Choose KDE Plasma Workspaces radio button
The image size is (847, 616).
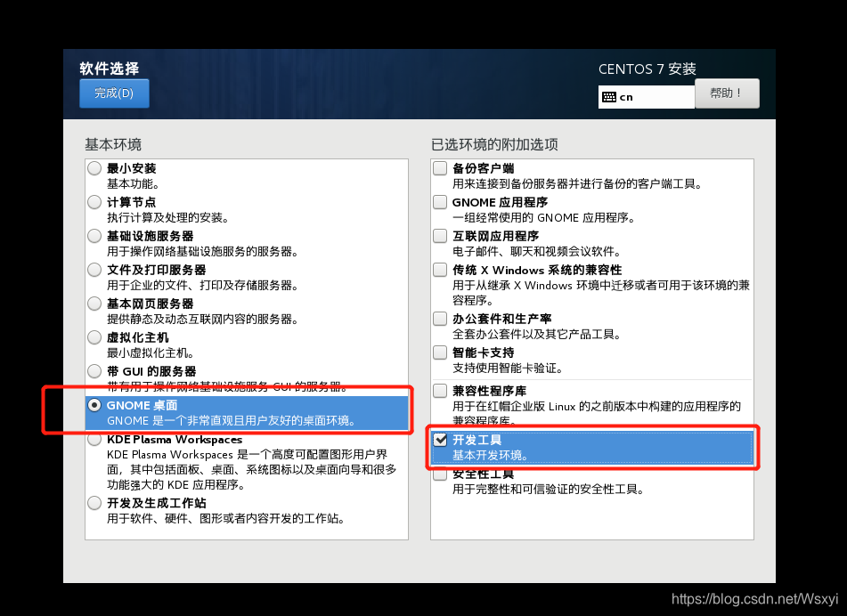[94, 440]
